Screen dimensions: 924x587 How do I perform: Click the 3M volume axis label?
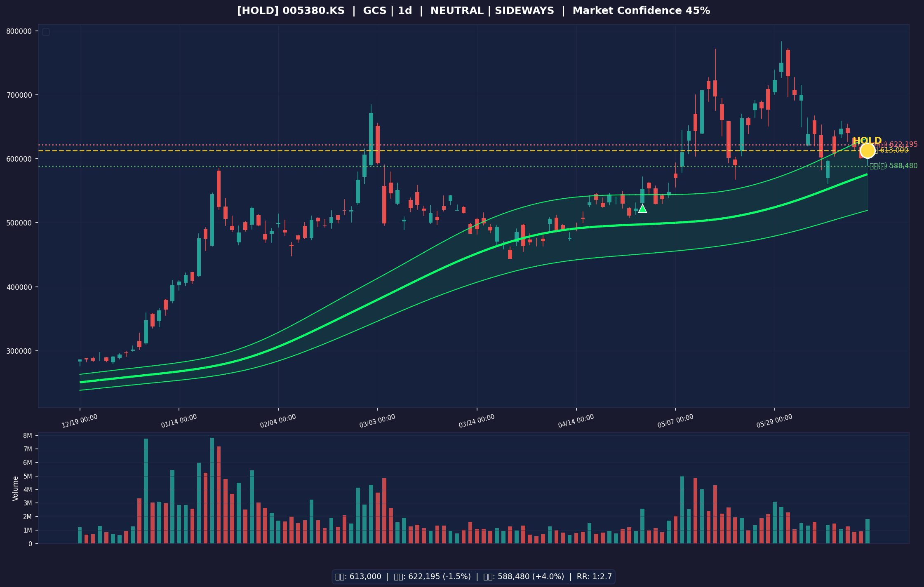pos(28,503)
